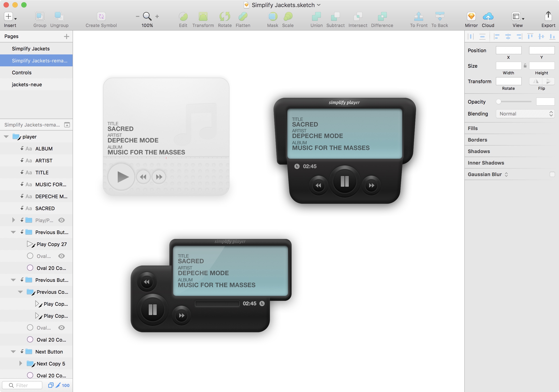Image resolution: width=559 pixels, height=392 pixels.
Task: Select the Rotate tool
Action: coord(224,17)
